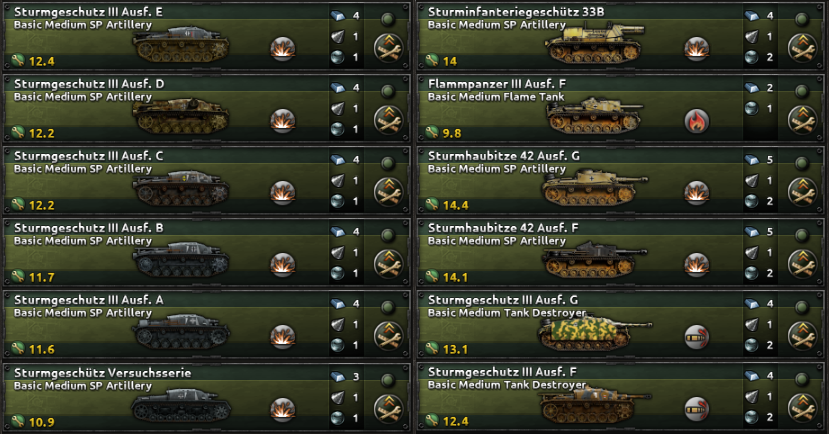Click the upgrade wrench icon for Sturmhaubitze 42 Ausf. G
829x434 pixels.
point(803,192)
